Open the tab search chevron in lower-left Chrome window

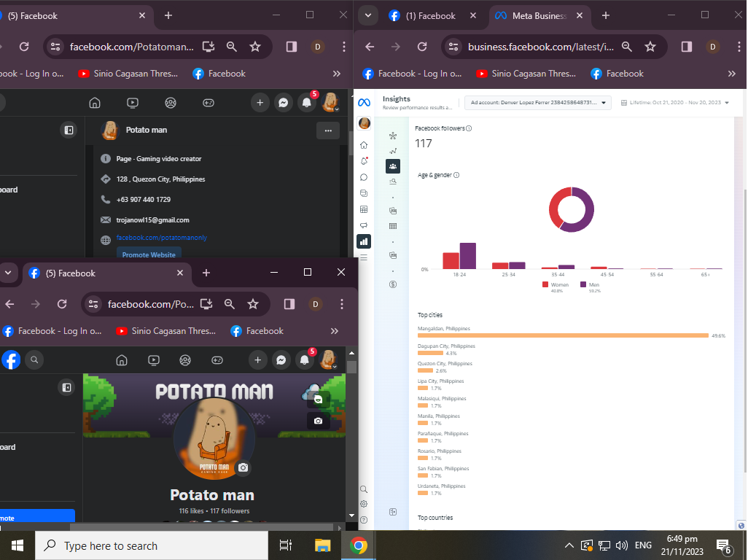[8, 273]
